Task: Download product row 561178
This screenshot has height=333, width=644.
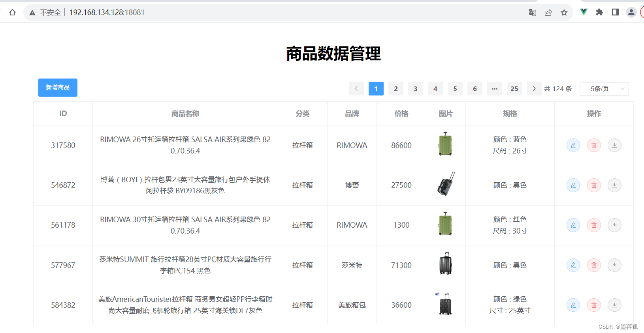Action: point(614,225)
